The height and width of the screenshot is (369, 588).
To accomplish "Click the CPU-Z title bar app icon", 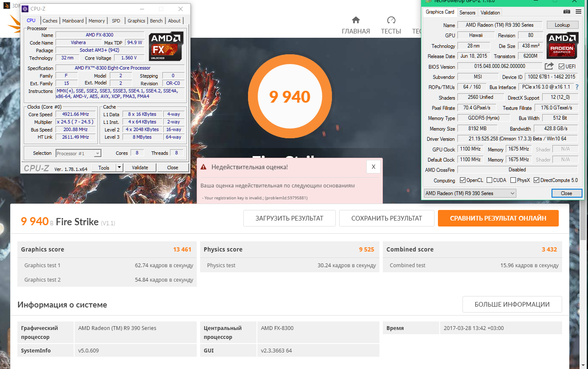I will 25,8.
